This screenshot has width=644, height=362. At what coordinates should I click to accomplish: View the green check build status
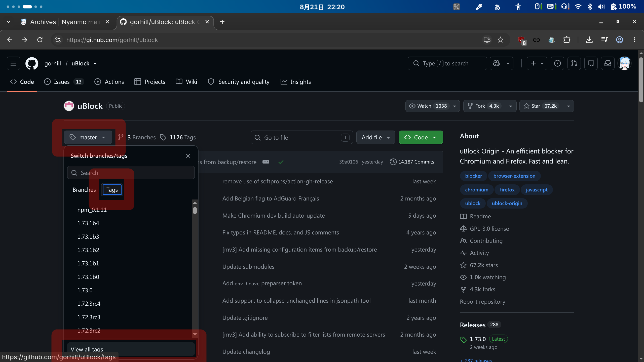click(x=281, y=162)
